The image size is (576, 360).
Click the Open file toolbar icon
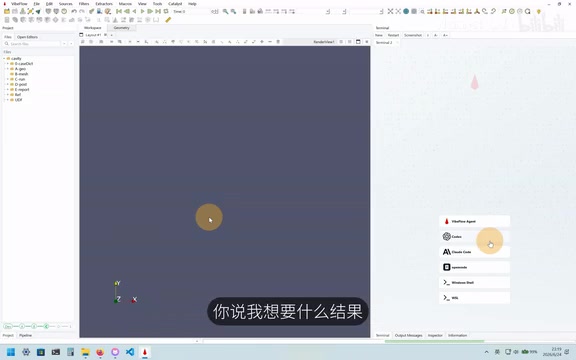pos(7,11)
